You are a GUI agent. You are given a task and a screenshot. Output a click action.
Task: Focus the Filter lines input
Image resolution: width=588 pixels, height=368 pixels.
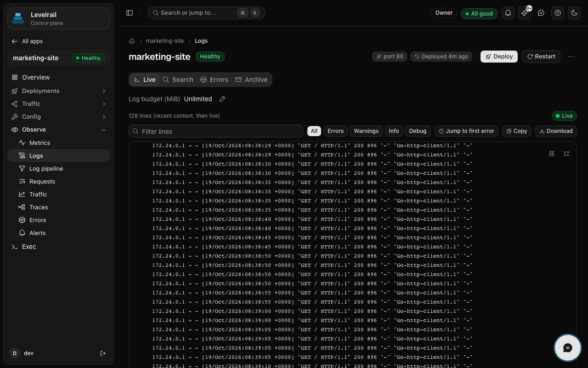pyautogui.click(x=216, y=132)
